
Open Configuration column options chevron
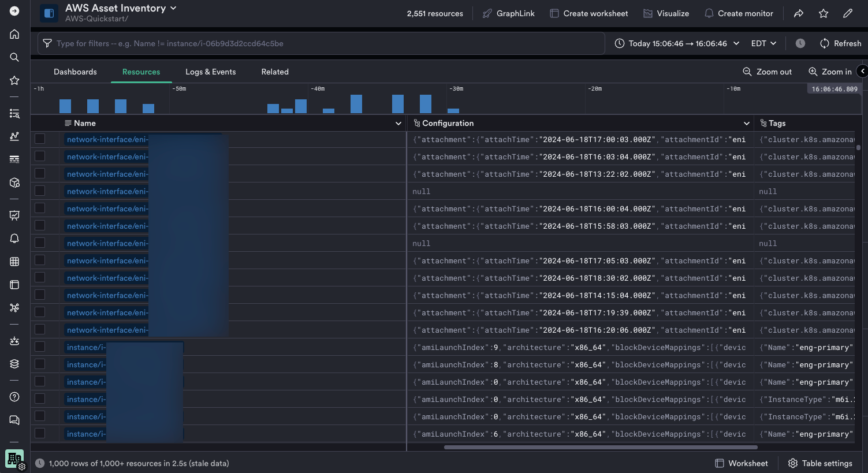coord(747,123)
